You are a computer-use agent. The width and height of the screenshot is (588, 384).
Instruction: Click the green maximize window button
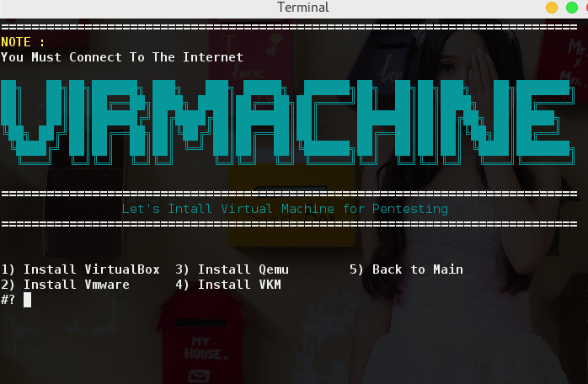[572, 8]
